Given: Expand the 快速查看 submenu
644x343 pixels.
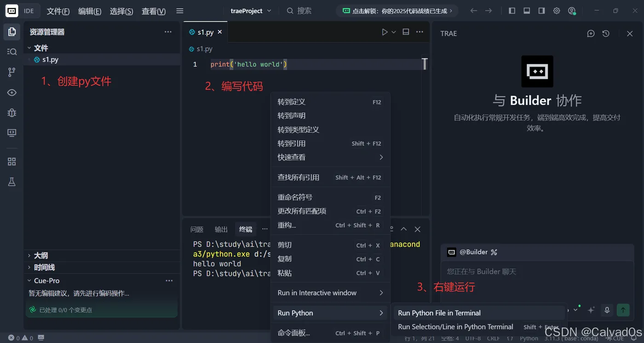Looking at the screenshot, I should click(x=330, y=157).
